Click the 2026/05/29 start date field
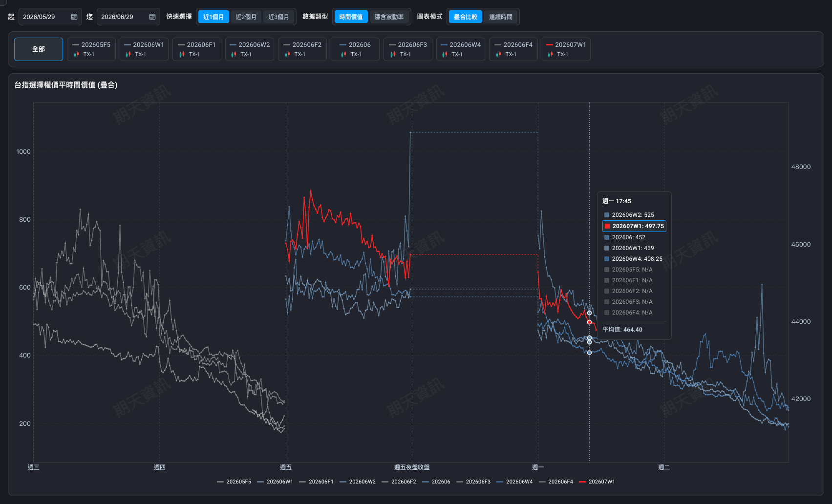The width and height of the screenshot is (832, 504). tap(50, 17)
